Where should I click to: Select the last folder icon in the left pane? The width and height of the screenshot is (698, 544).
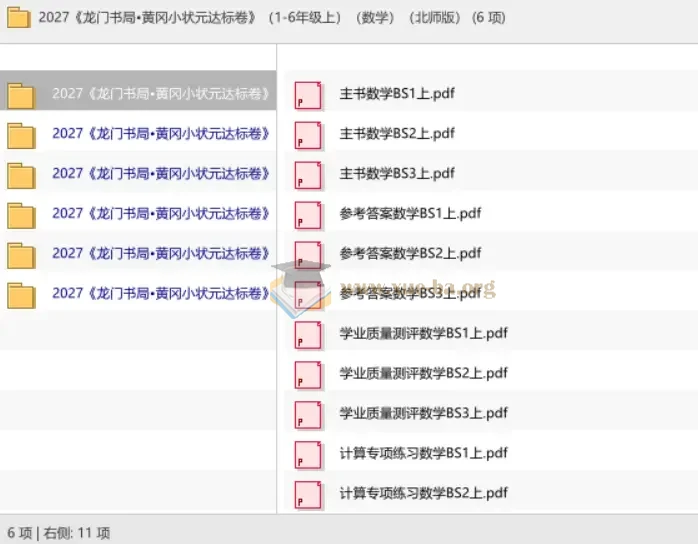click(21, 296)
